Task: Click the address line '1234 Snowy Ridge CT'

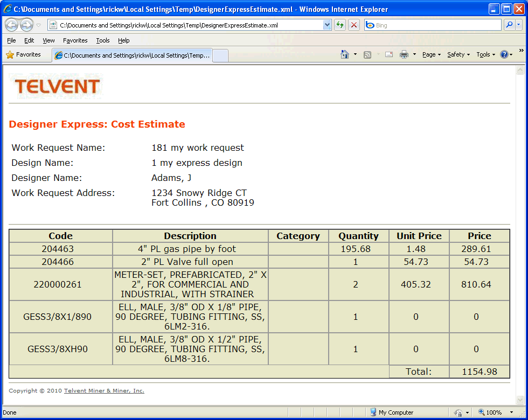Action: 199,193
